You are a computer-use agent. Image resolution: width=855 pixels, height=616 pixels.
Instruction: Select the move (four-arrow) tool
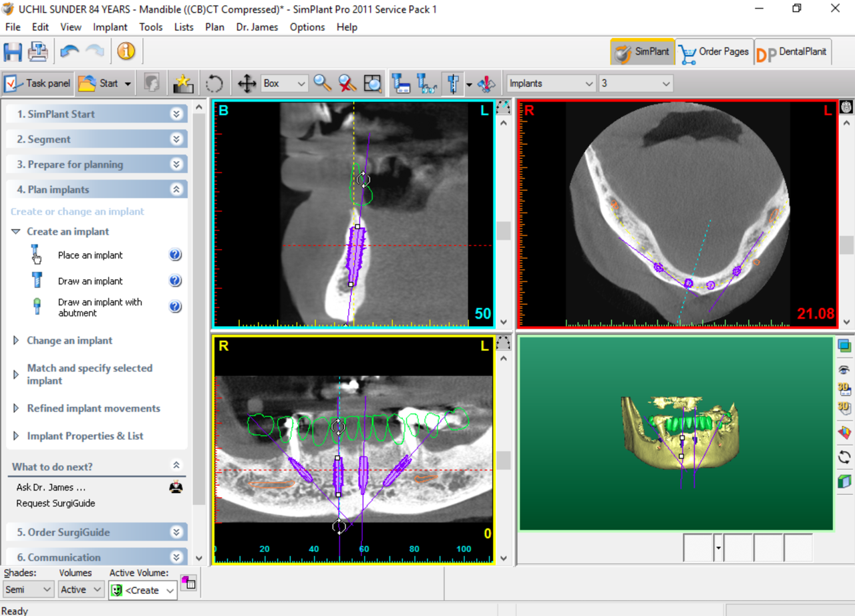pyautogui.click(x=247, y=84)
